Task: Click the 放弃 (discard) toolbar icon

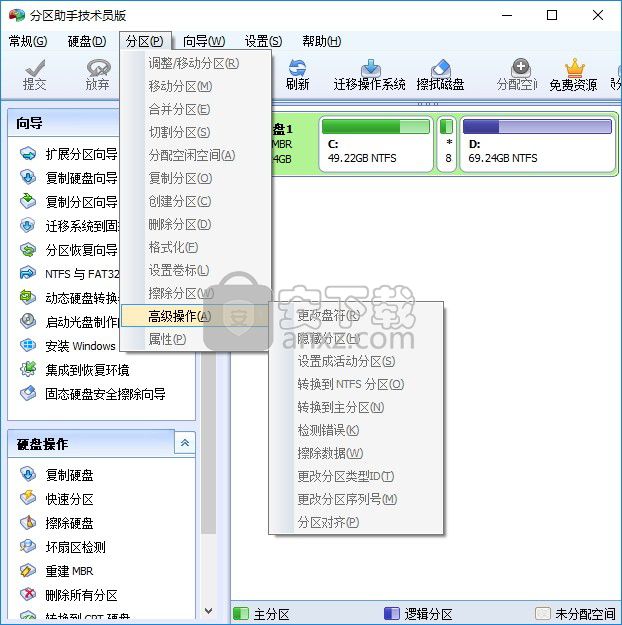Action: [98, 75]
